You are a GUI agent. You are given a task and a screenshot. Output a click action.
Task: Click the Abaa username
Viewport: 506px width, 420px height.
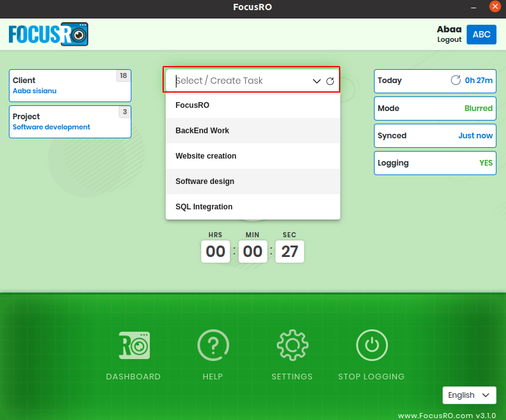pos(449,29)
